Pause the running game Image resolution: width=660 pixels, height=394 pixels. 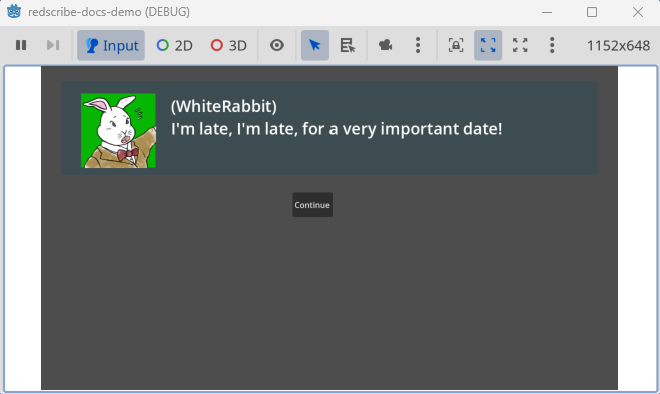point(21,45)
